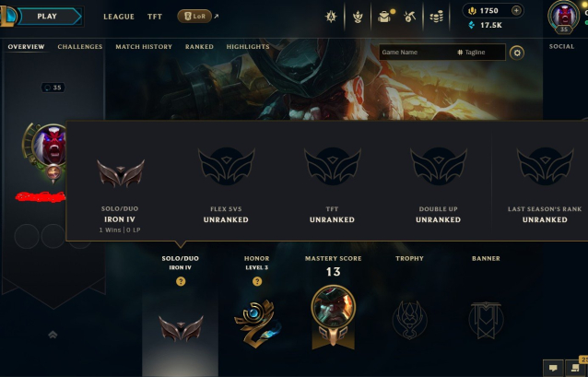Open the Crafting hammer icon
This screenshot has height=377, width=588.
click(x=409, y=17)
